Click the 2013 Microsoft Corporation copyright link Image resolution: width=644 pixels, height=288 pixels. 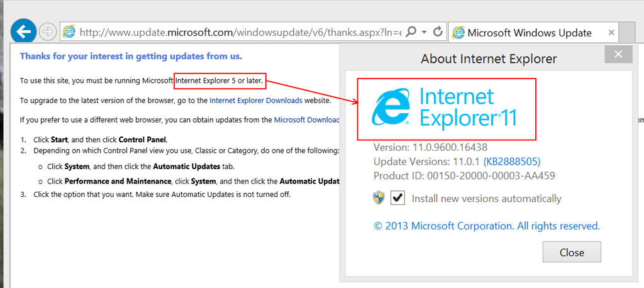point(487,226)
